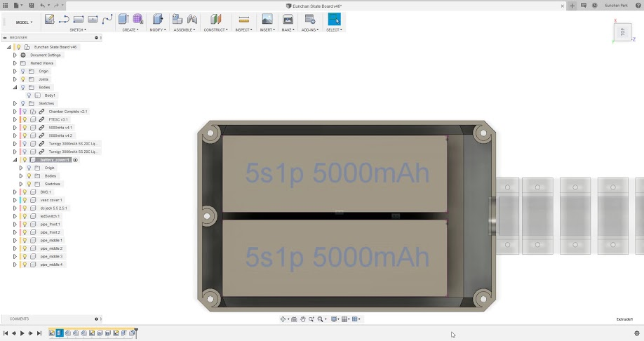
Task: Open the CONSTRUCT menu
Action: pos(215,30)
